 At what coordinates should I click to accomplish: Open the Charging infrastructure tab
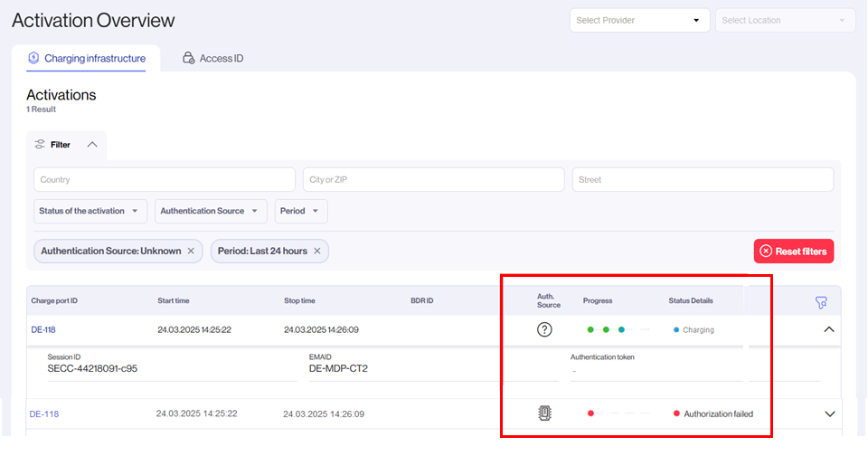click(87, 58)
